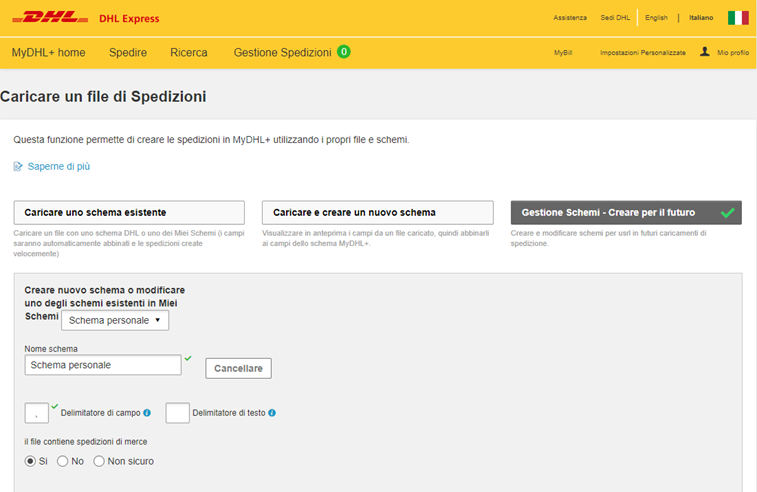Click the Italian flag icon

[x=738, y=18]
